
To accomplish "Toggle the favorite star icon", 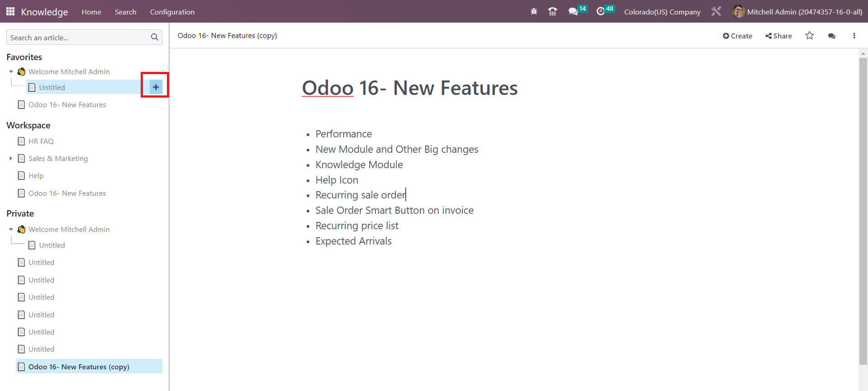I will (810, 35).
